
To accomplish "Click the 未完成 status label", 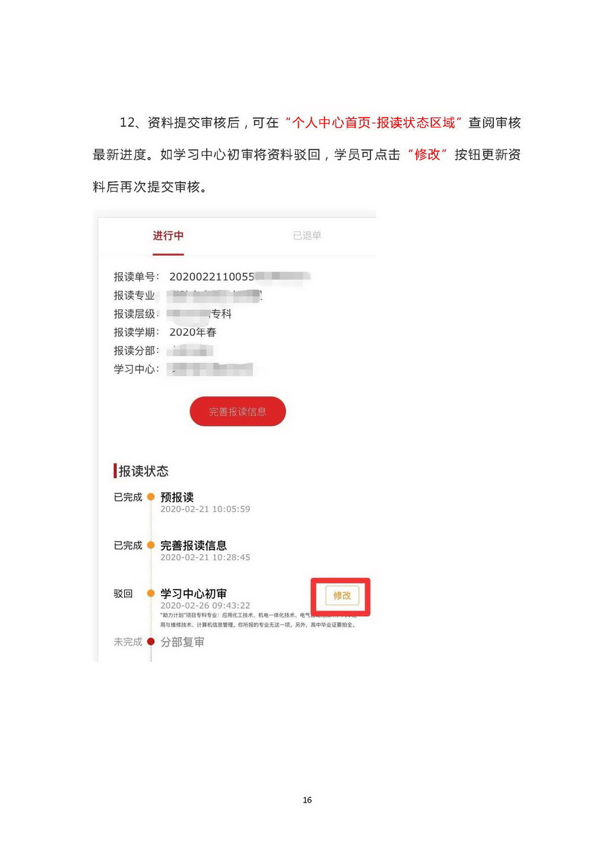I will pos(128,641).
